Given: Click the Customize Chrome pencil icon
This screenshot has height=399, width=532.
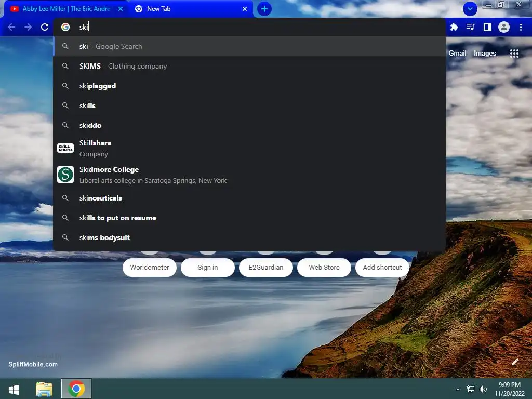Looking at the screenshot, I should (515, 362).
